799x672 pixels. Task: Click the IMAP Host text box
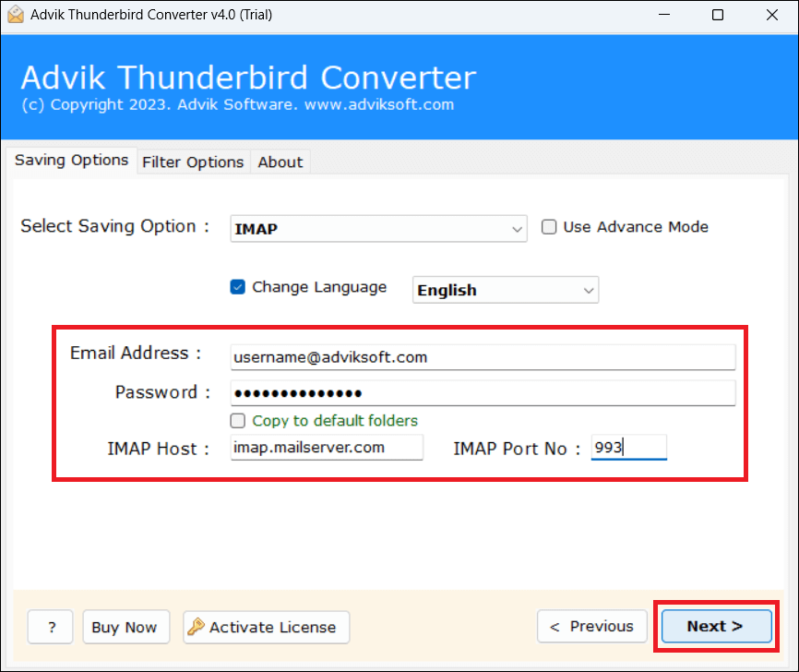[327, 449]
